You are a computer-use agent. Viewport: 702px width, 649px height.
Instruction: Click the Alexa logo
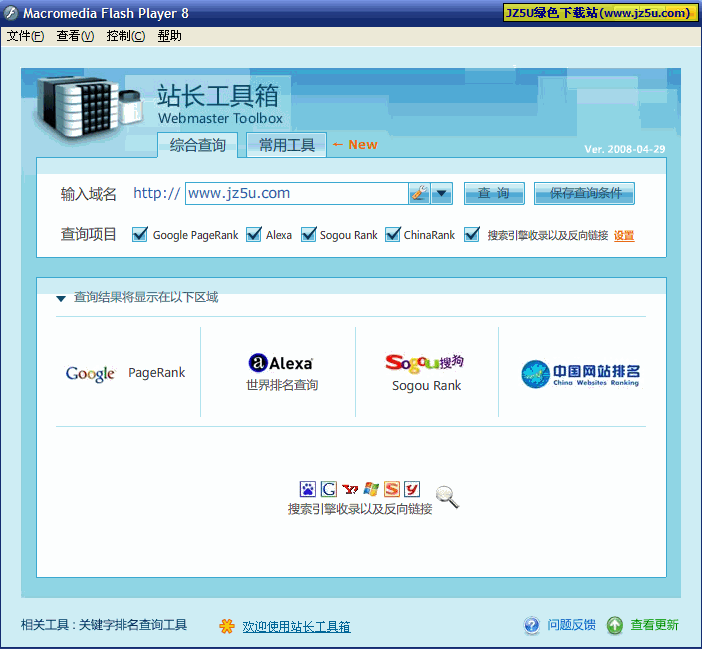point(281,363)
